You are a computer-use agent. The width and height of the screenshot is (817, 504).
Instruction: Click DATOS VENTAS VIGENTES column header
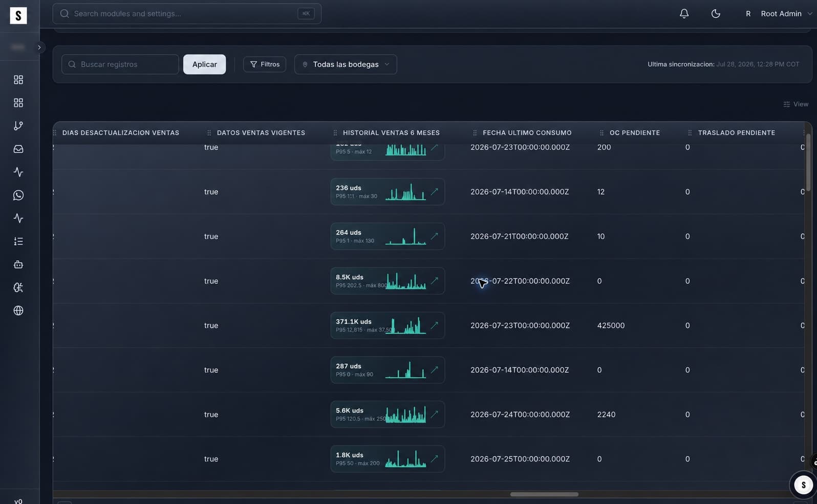click(261, 133)
